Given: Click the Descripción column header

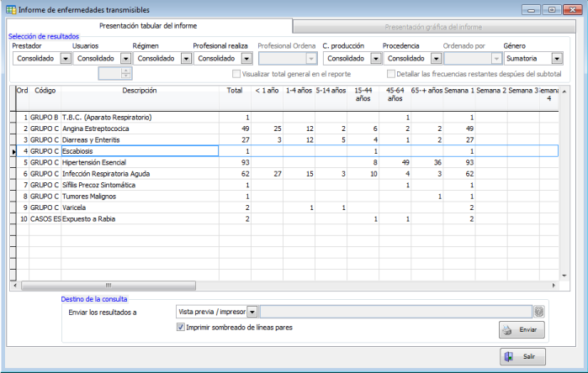Looking at the screenshot, I should pos(140,97).
